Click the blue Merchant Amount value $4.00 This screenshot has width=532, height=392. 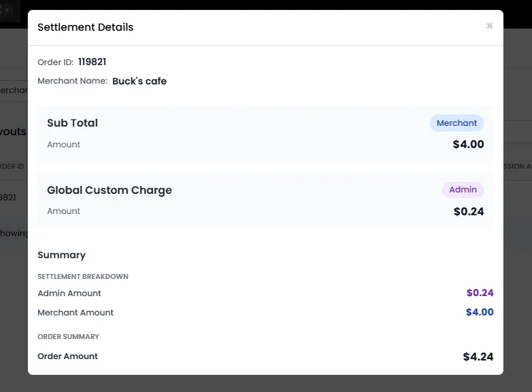click(x=479, y=312)
